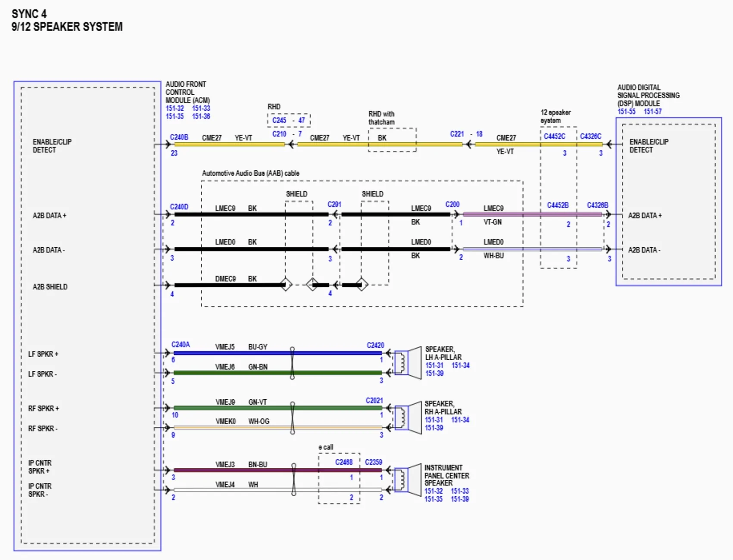The image size is (733, 560).
Task: Select circuit VMEJ4 wire label
Action: pyautogui.click(x=225, y=485)
